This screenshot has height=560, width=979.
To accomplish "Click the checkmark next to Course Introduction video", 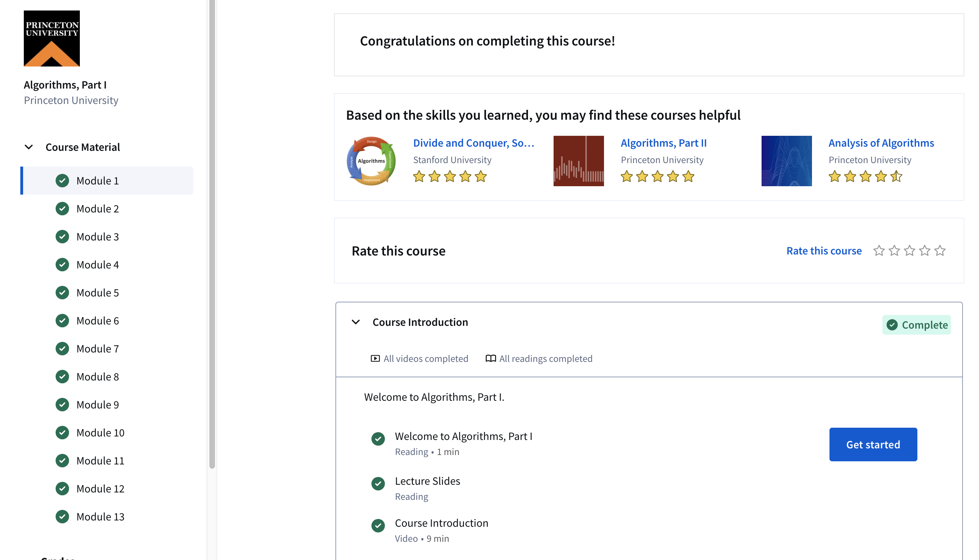I will [x=378, y=525].
